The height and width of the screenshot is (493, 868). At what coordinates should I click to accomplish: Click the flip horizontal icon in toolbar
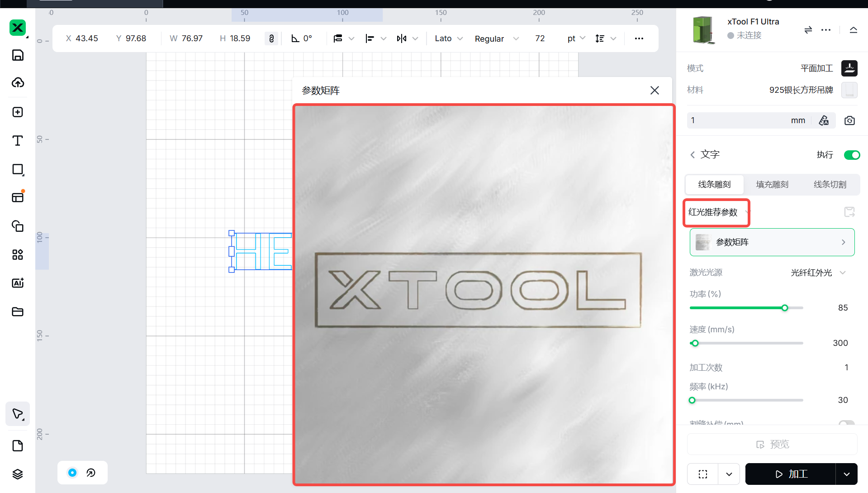[401, 38]
